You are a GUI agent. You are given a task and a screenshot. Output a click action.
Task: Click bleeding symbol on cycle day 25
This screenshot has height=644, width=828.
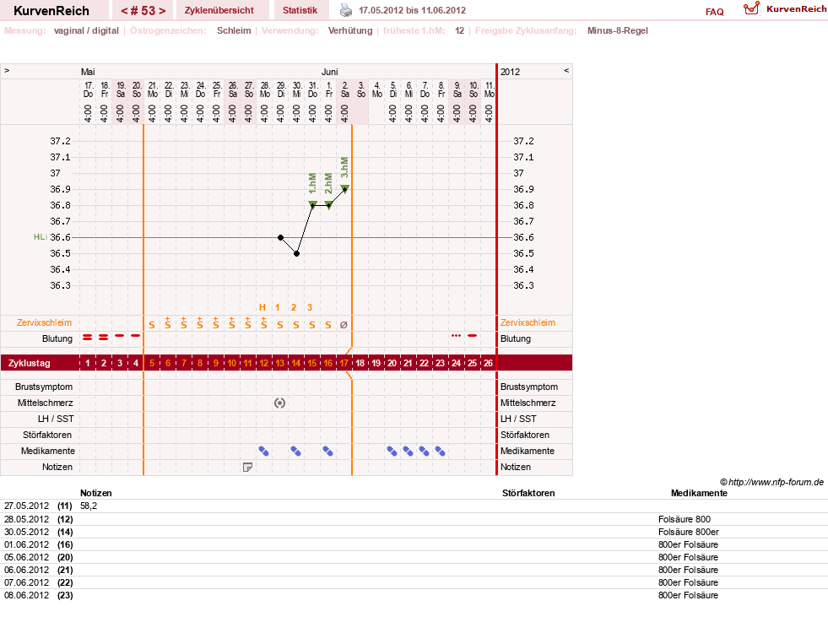tap(472, 336)
